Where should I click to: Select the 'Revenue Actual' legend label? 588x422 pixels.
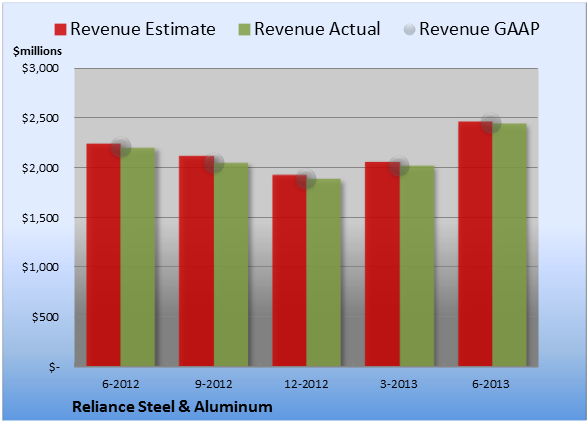(x=317, y=29)
